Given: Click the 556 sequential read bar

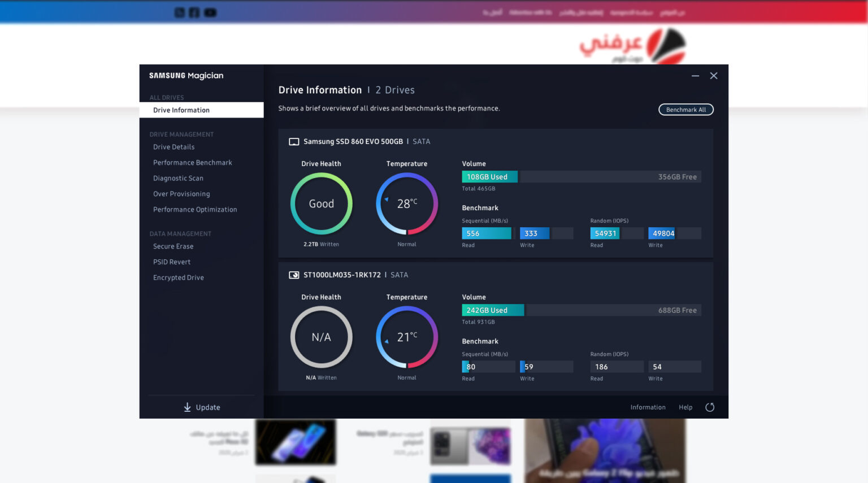Looking at the screenshot, I should click(x=487, y=233).
